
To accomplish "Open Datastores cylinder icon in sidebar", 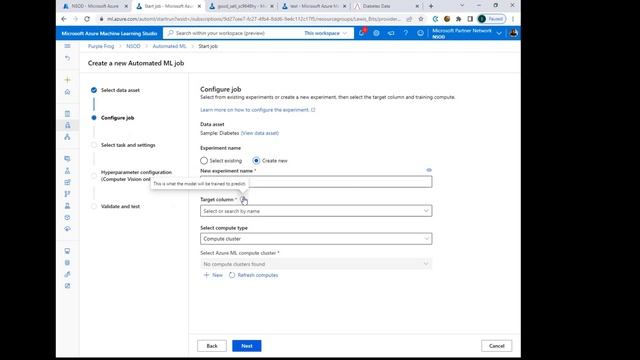I will [67, 262].
